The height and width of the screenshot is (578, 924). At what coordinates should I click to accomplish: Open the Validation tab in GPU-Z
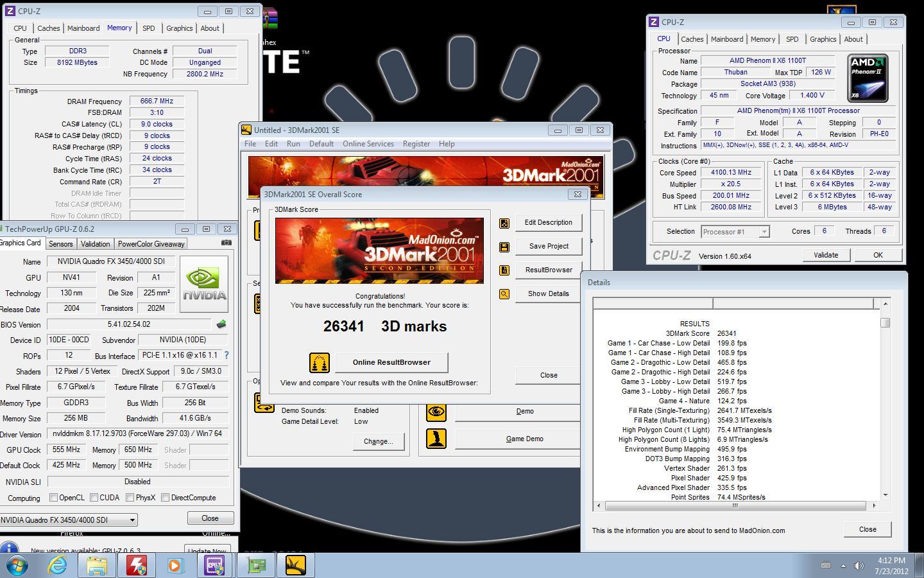(95, 244)
